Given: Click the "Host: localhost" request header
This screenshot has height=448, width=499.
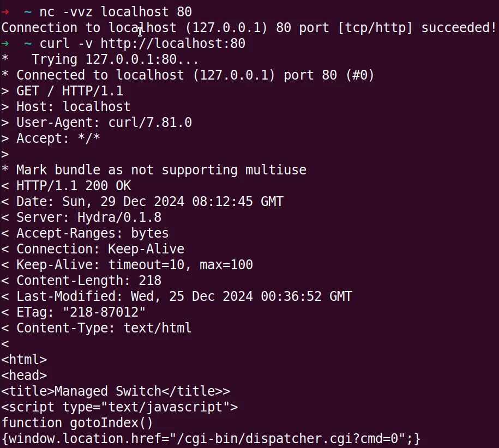Looking at the screenshot, I should pos(73,106).
